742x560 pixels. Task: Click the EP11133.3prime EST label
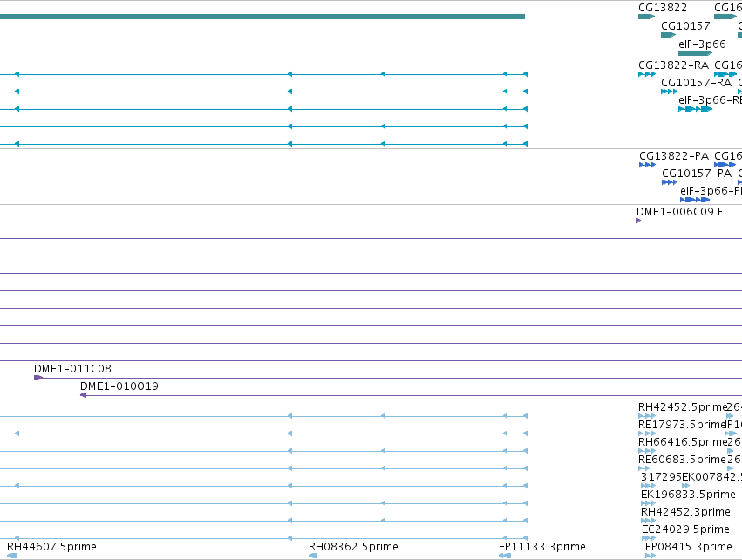coord(542,547)
